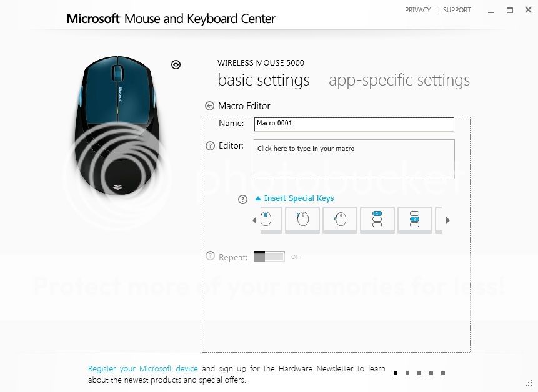Select the numbered button 2 special key

[x=415, y=220]
